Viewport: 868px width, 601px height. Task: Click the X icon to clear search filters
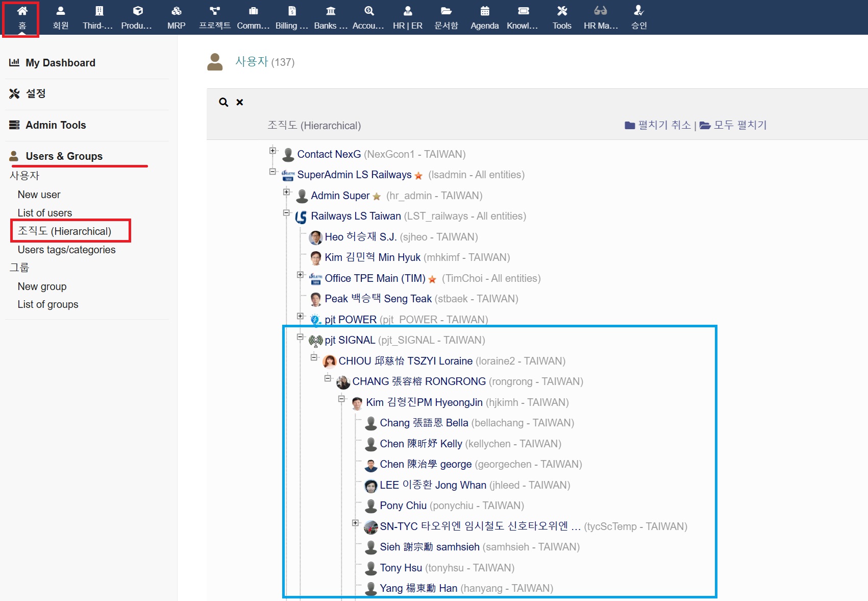(240, 102)
